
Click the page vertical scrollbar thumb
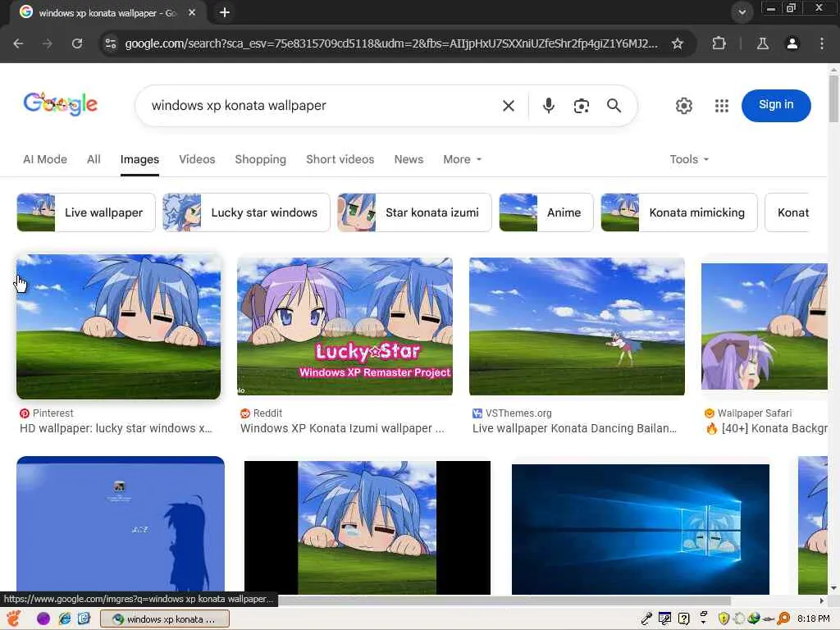pyautogui.click(x=833, y=98)
